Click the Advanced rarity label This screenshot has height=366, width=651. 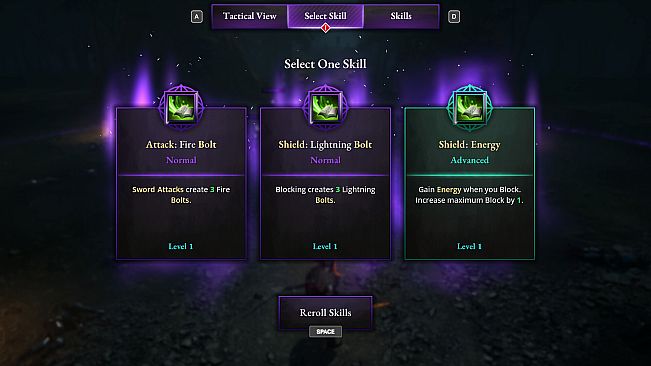click(x=470, y=160)
